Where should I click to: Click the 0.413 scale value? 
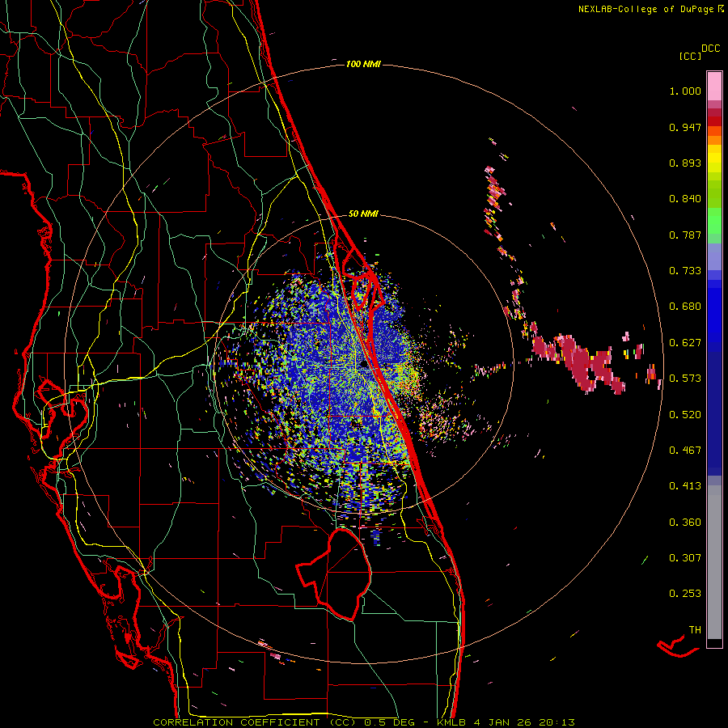pyautogui.click(x=685, y=486)
